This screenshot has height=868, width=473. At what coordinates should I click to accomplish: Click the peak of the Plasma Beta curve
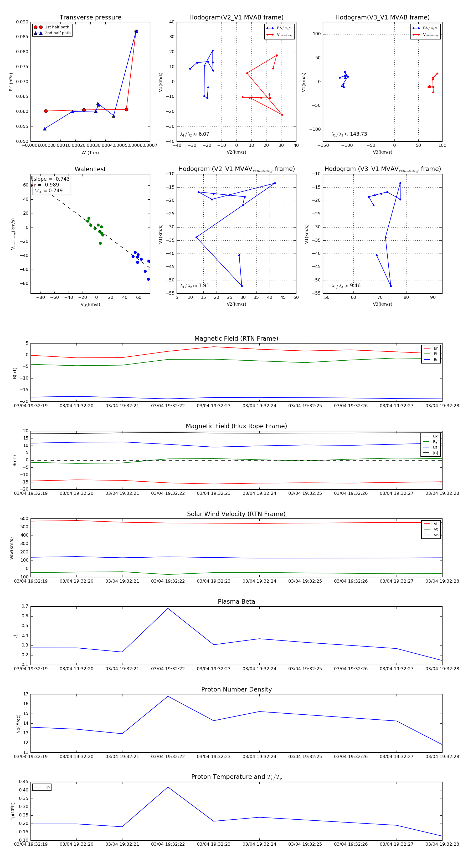point(168,608)
